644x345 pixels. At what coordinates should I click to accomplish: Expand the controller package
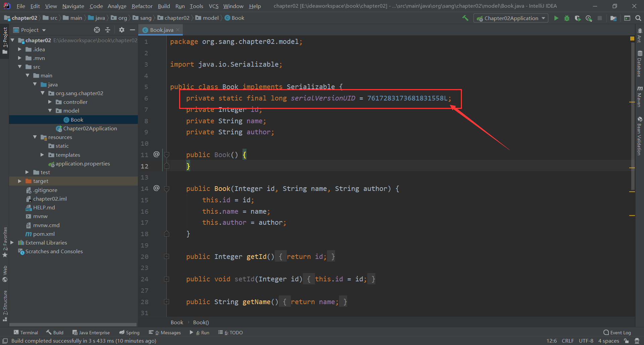point(50,102)
